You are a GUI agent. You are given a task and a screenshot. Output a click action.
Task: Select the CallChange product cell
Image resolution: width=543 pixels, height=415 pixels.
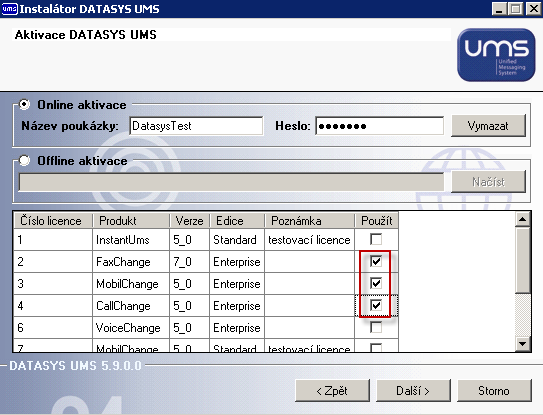point(131,306)
